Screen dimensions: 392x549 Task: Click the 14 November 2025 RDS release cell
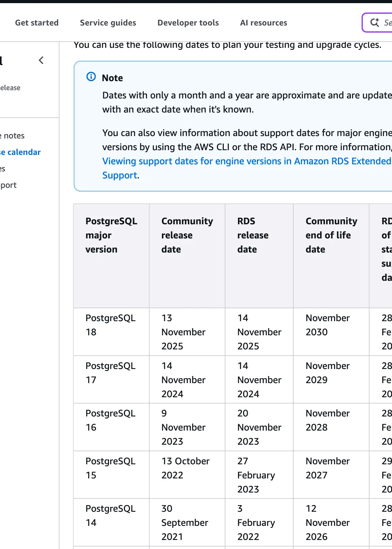tap(259, 332)
